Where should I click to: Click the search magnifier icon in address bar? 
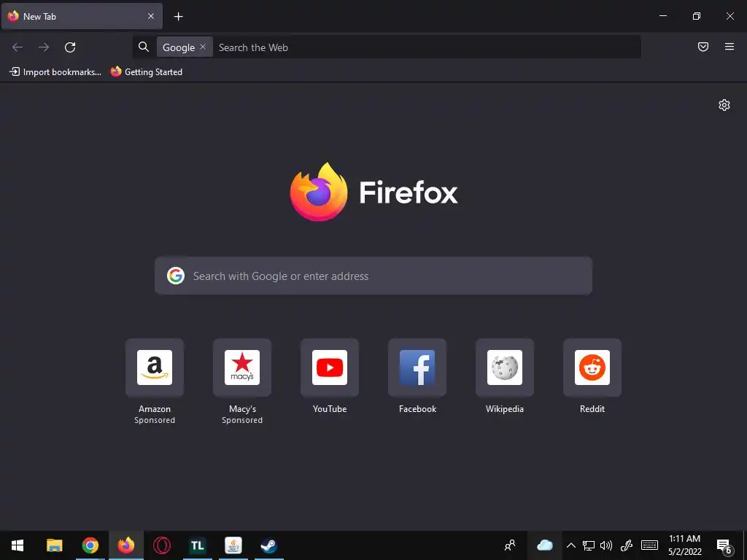coord(144,47)
